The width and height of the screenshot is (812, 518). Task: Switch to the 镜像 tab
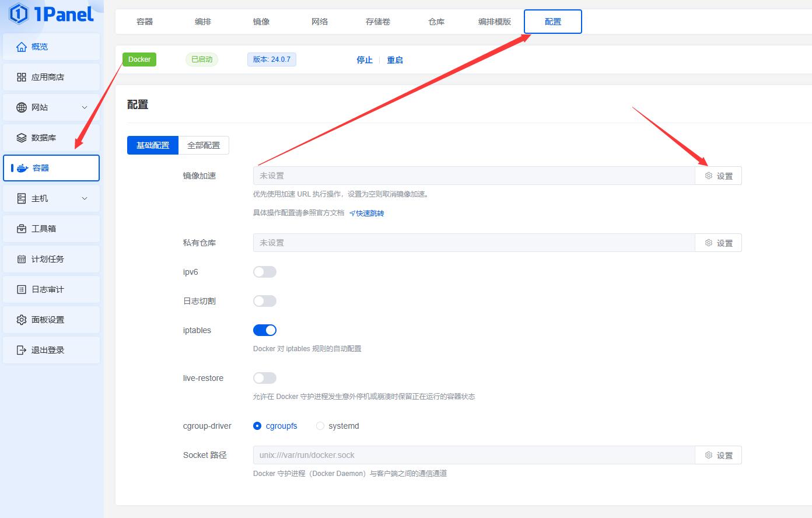[x=261, y=22]
